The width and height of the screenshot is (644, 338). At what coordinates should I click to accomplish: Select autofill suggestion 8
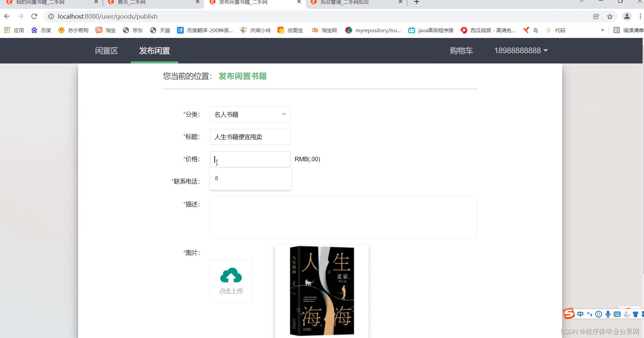click(x=251, y=178)
